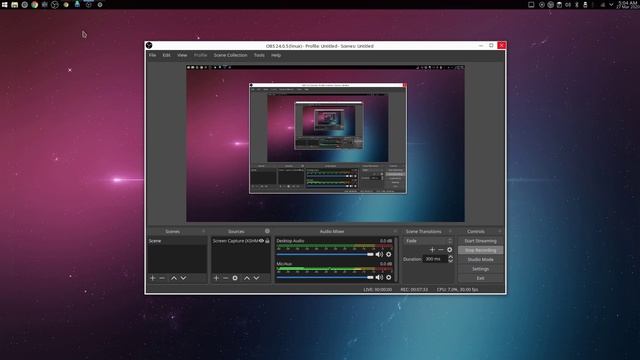Add a scene transition with plus icon
640x360 pixels.
click(x=432, y=250)
